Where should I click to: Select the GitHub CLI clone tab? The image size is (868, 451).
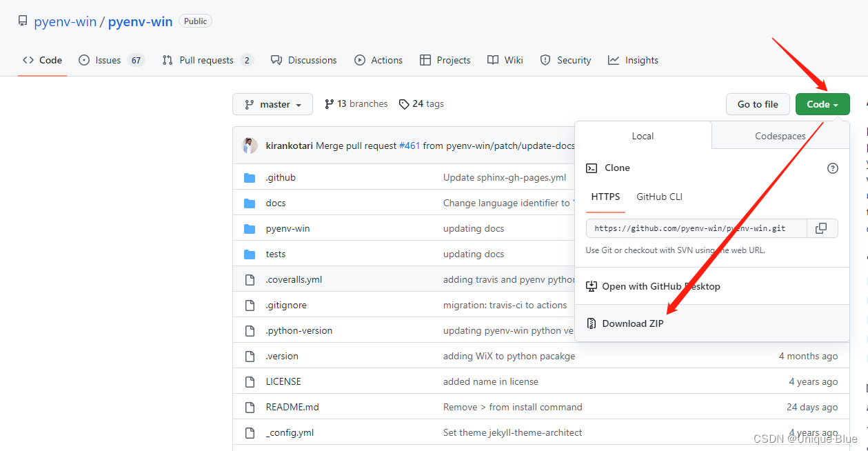tap(659, 197)
